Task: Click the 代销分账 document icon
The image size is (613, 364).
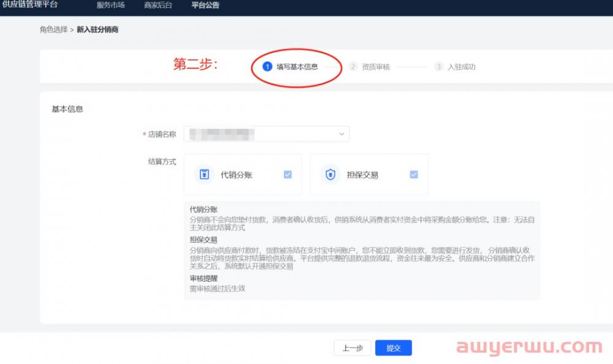Action: tap(205, 175)
